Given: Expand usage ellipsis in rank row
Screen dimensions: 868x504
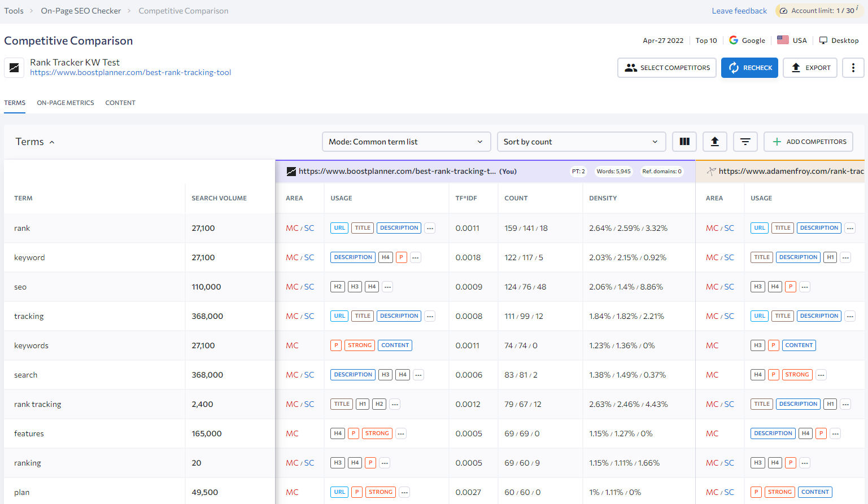Looking at the screenshot, I should click(x=430, y=228).
